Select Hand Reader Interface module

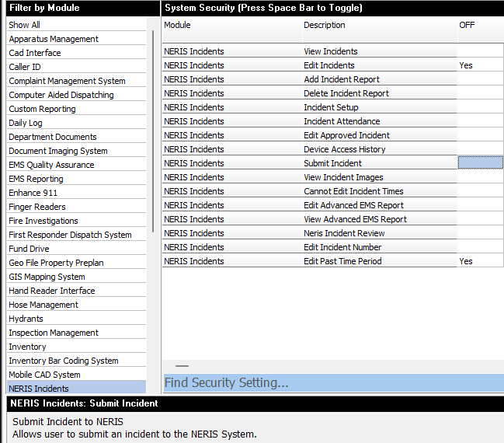[x=77, y=291]
